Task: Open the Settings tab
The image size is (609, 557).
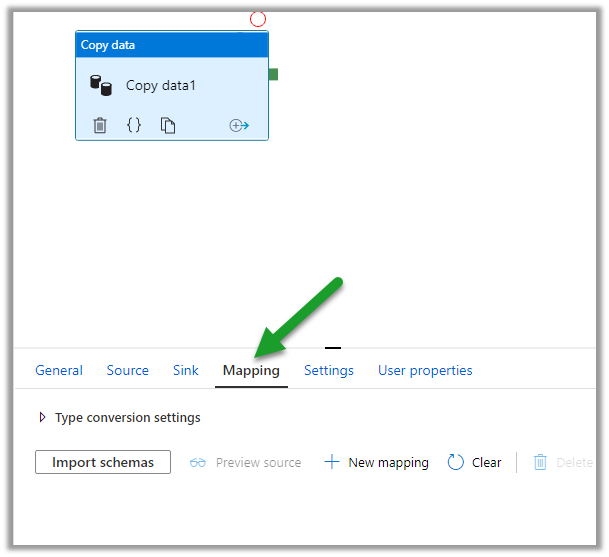Action: 329,370
